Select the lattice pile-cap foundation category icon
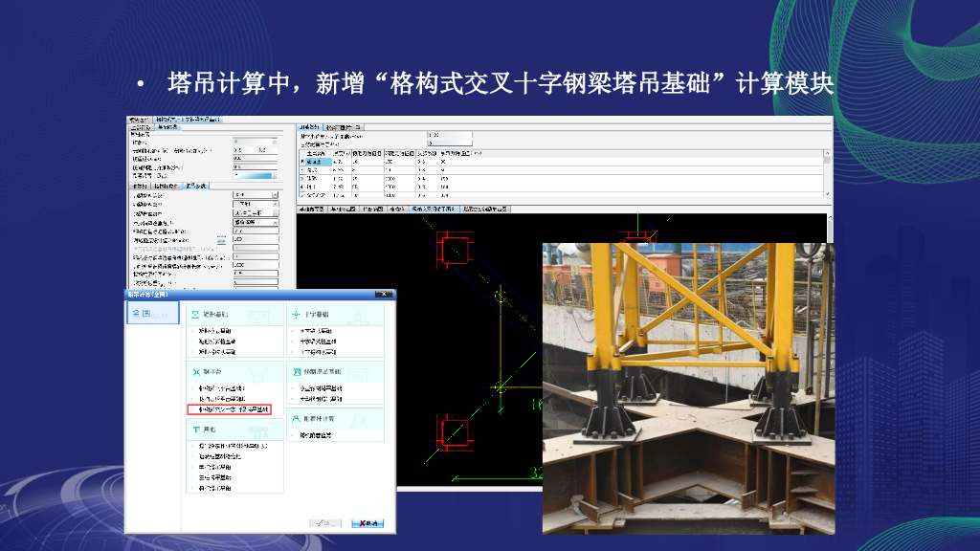Screen dimensions: 980x551 tap(296, 371)
